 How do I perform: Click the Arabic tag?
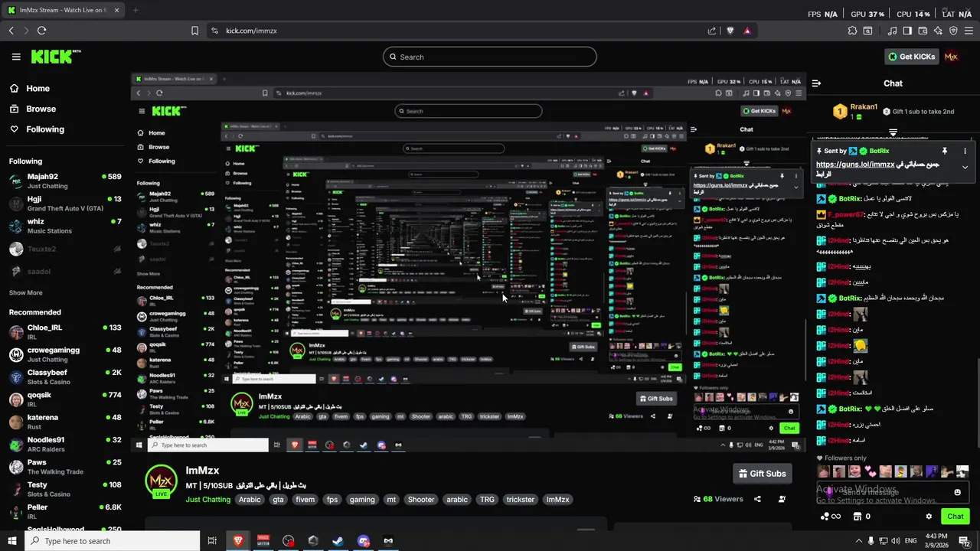250,500
